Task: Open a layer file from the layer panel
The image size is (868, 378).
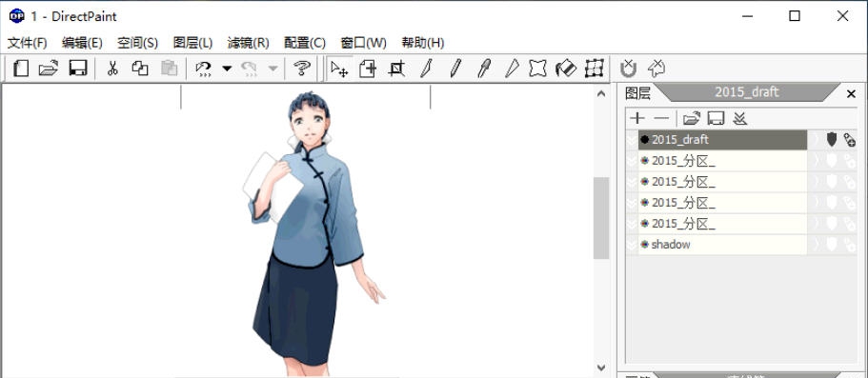Action: click(692, 118)
